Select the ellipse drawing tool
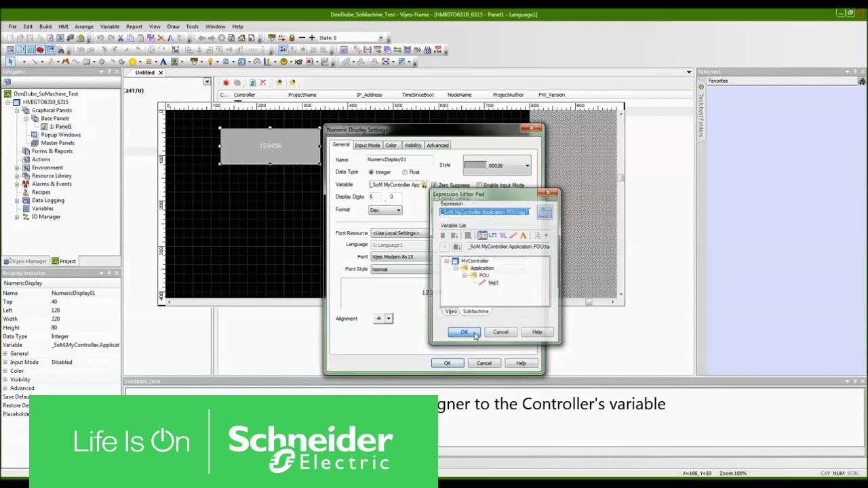 click(102, 62)
